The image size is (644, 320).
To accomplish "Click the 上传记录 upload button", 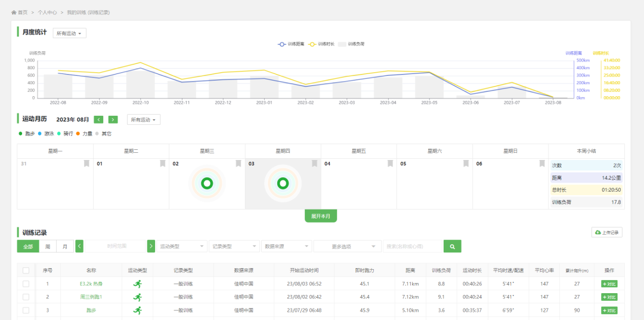I will (x=606, y=232).
